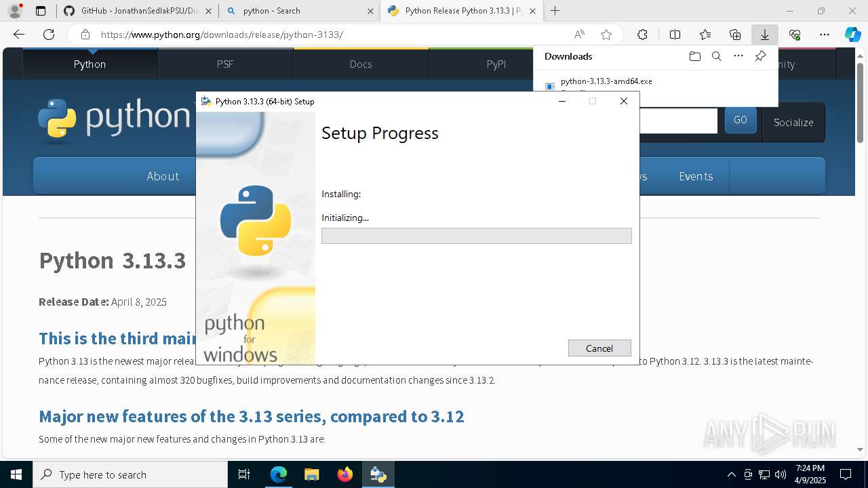Open the Collections icon
The width and height of the screenshot is (868, 488).
coord(735,35)
